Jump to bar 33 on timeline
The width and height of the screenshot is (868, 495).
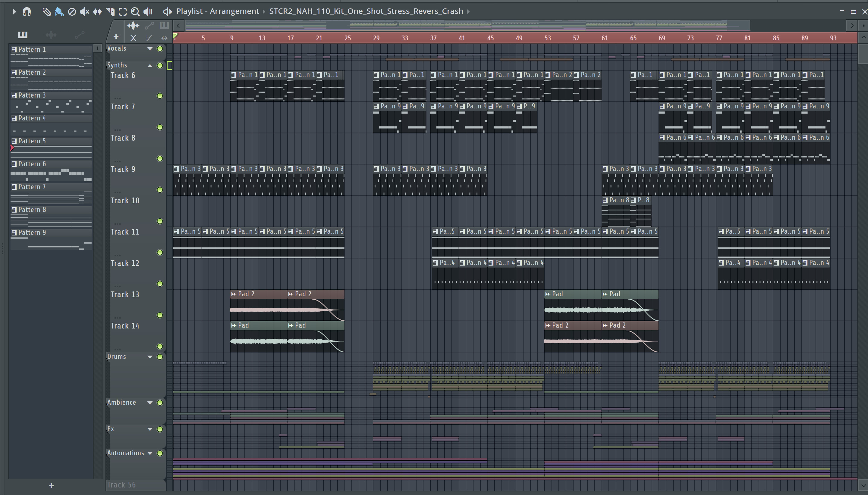tap(404, 38)
